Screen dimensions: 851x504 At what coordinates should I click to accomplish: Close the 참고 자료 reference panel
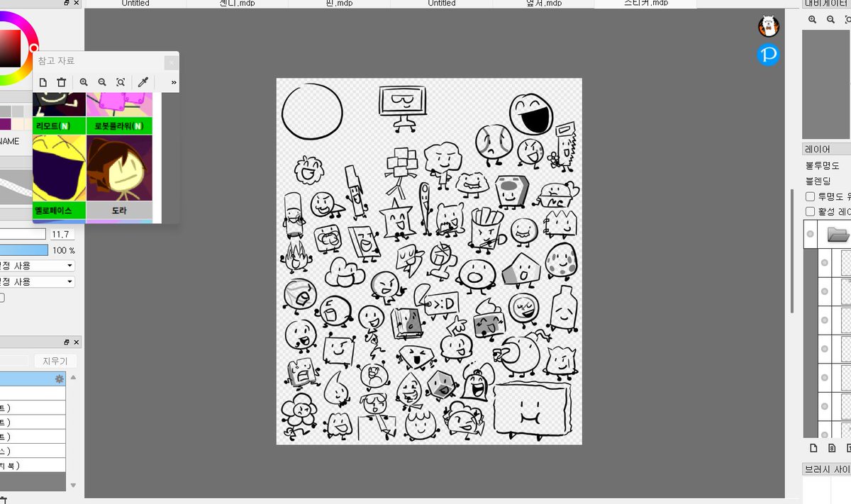tap(171, 62)
